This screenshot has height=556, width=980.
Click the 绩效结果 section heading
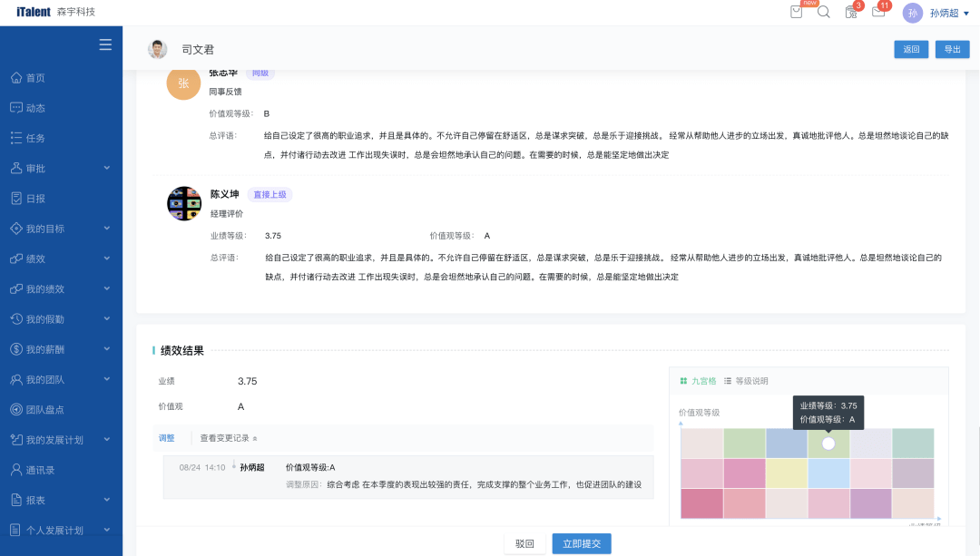click(x=181, y=351)
